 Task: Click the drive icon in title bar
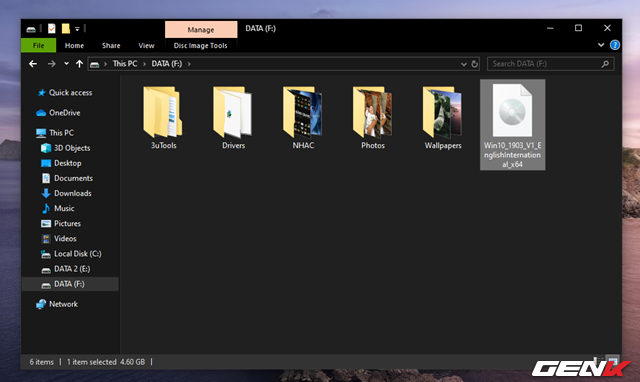[x=31, y=29]
